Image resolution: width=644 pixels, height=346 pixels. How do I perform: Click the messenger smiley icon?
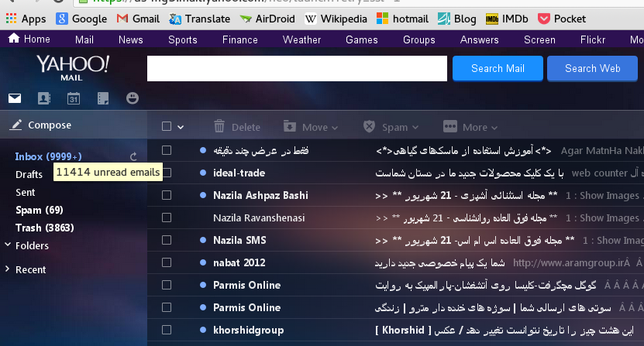(133, 98)
